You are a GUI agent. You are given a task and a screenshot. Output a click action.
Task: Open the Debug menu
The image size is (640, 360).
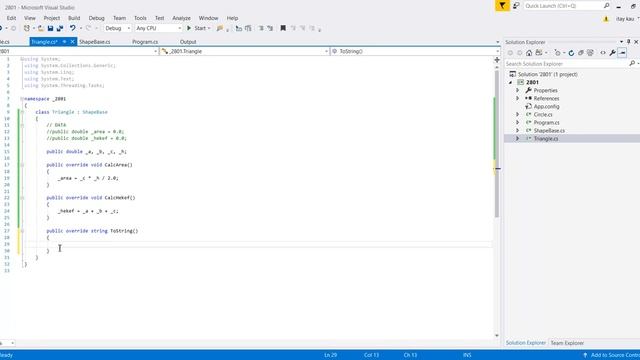(97, 18)
